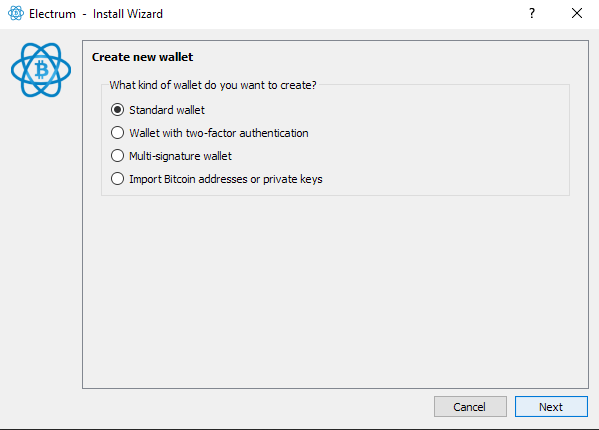Screen dimensions: 599x430
Task: Click the 'Standard wallet' label text
Action: pyautogui.click(x=167, y=110)
